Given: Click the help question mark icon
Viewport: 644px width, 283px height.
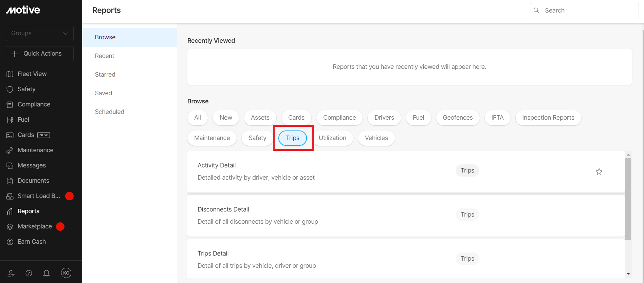Looking at the screenshot, I should tap(29, 273).
